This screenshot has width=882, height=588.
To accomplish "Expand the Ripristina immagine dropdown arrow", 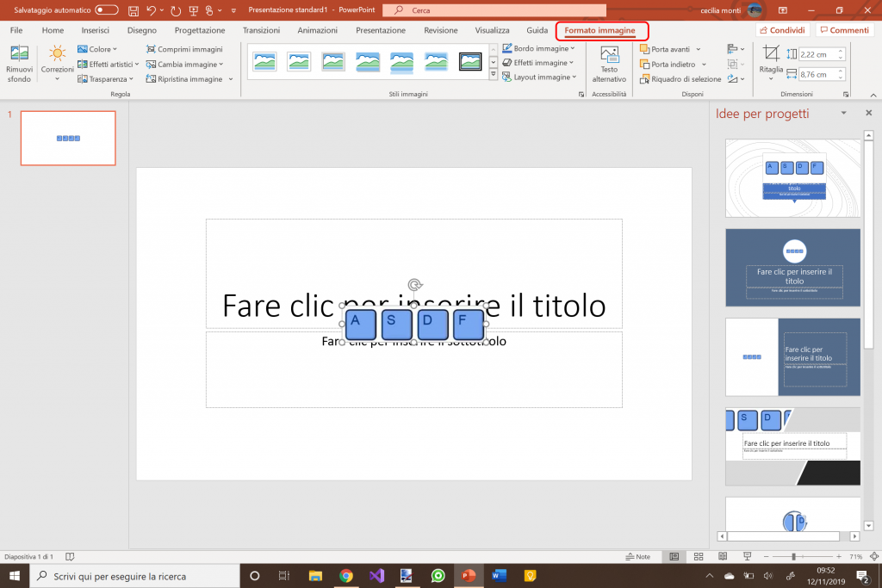I will pyautogui.click(x=231, y=79).
